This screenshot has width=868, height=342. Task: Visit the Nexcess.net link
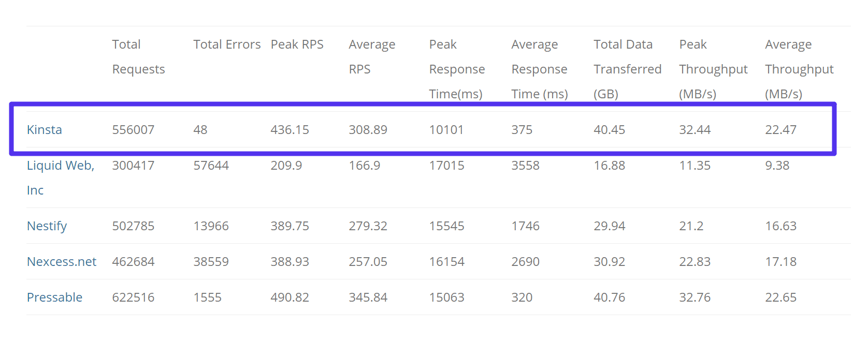coord(61,262)
